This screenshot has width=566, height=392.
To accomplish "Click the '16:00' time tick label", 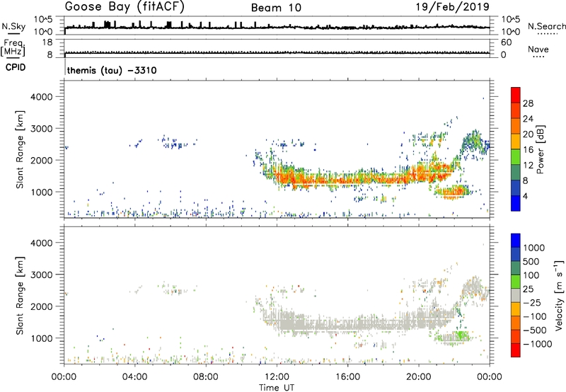I will [347, 377].
